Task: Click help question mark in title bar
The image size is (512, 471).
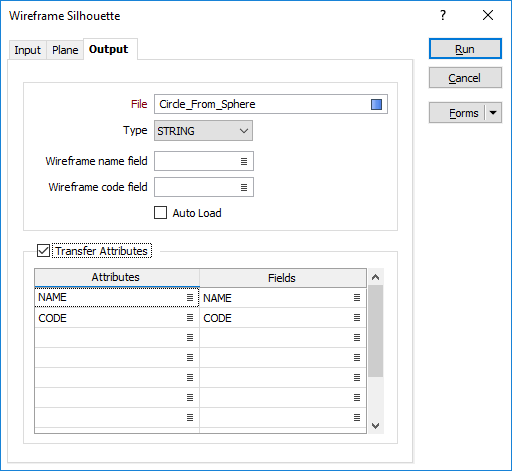Action: (443, 15)
